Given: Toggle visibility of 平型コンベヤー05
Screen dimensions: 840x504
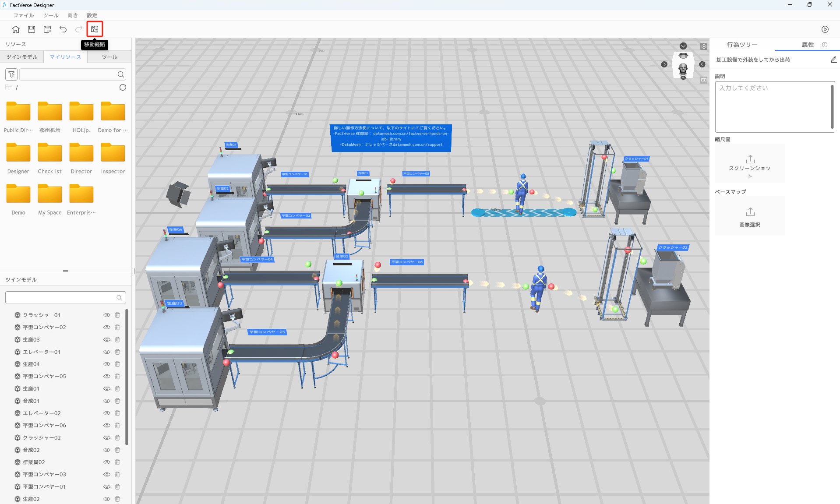Looking at the screenshot, I should coord(106,376).
